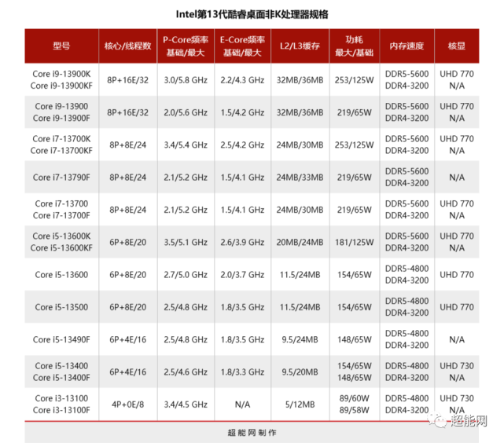Click the "20MB/24MB" cache value
Screen dimensions: 504x443
click(x=300, y=242)
